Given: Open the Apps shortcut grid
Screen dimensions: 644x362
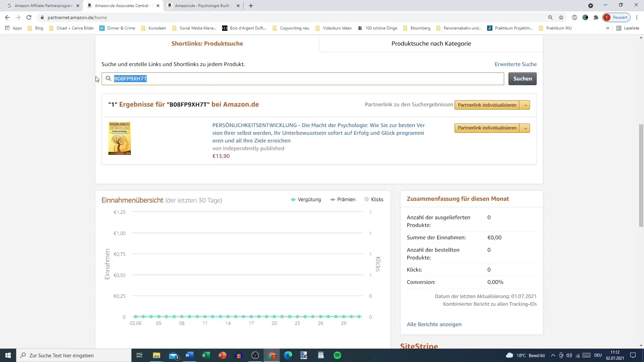Looking at the screenshot, I should 13,28.
